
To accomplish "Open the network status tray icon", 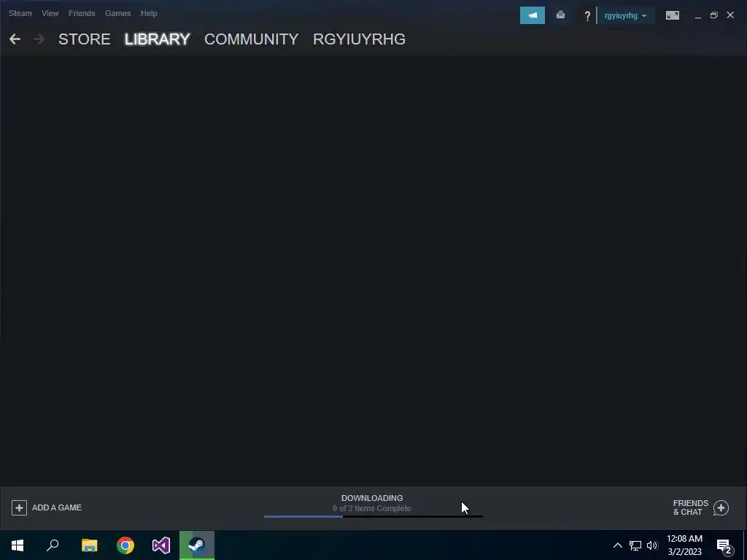I will coord(635,545).
